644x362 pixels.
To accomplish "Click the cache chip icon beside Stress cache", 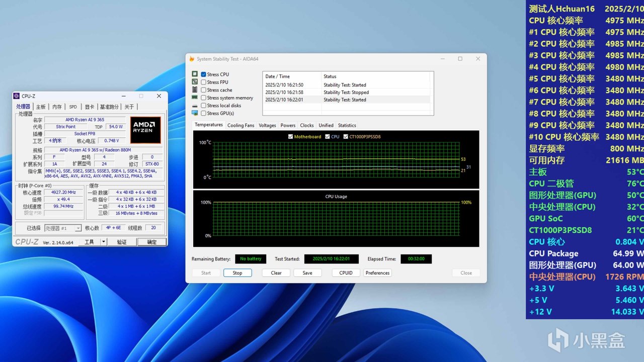I will [x=195, y=89].
